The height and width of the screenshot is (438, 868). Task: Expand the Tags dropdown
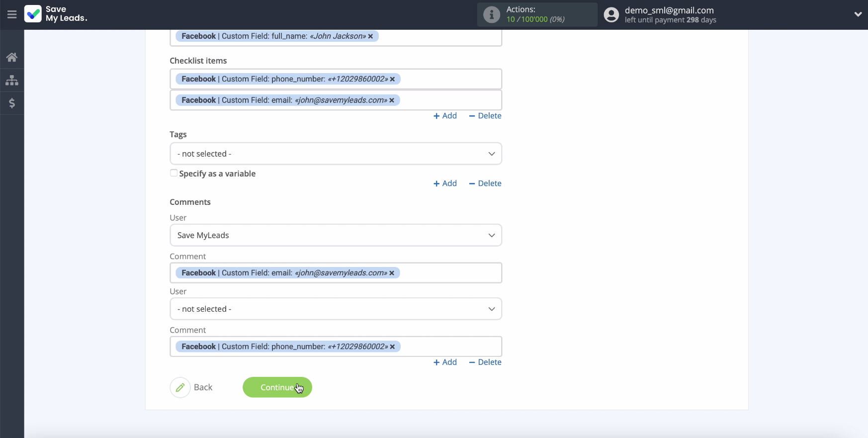click(x=336, y=154)
